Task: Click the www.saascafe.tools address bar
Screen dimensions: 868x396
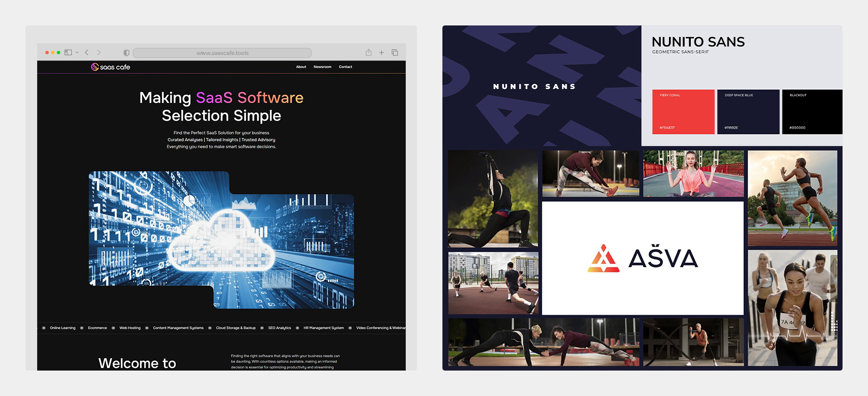Action: (x=222, y=53)
